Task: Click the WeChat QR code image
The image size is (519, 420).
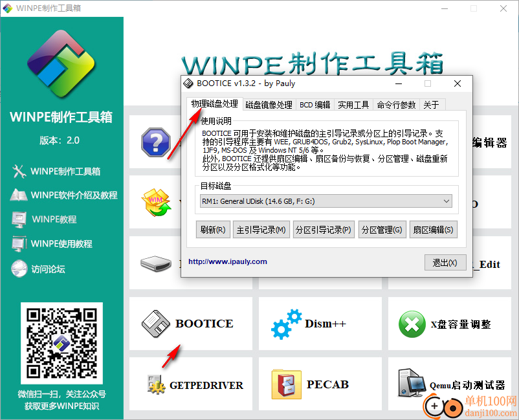Action: click(x=61, y=343)
